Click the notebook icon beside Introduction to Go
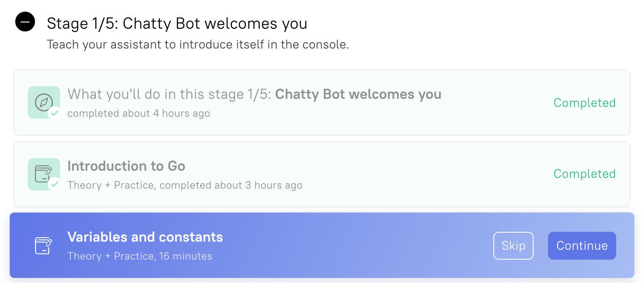 [x=44, y=174]
